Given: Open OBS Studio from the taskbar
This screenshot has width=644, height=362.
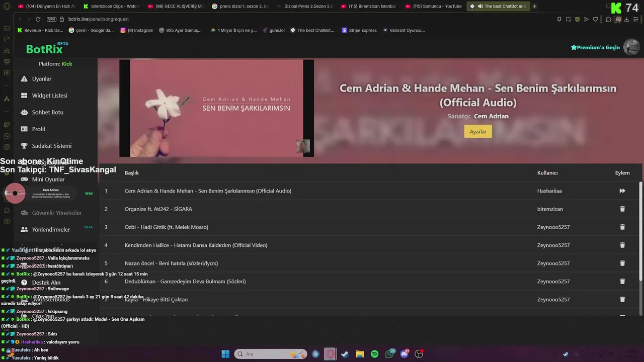Looking at the screenshot, I should [419, 354].
